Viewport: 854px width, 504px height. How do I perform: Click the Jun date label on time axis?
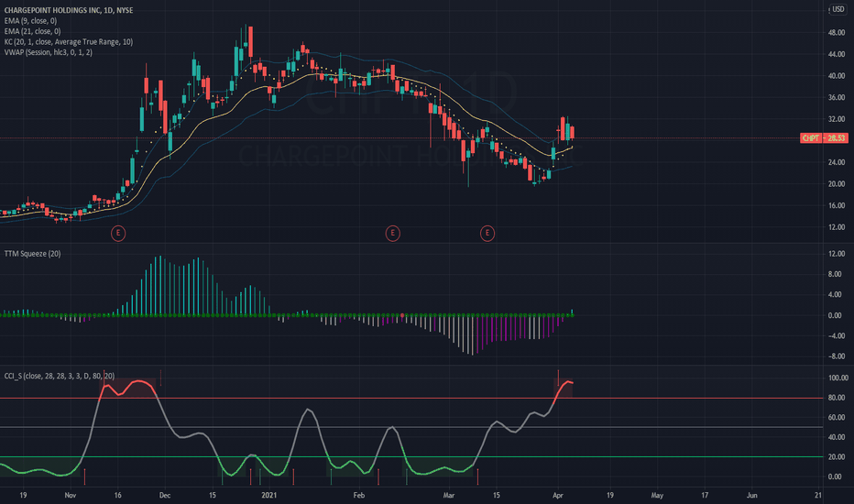[752, 495]
